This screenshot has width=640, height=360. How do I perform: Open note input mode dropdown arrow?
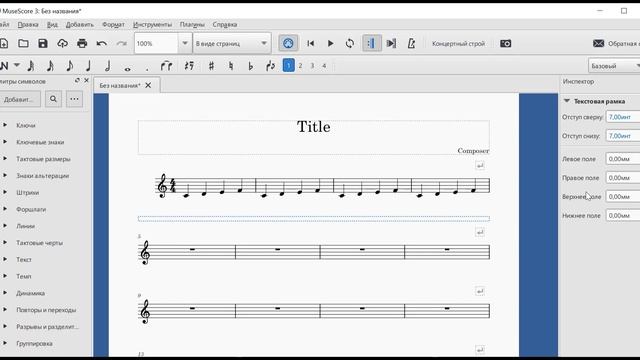coord(17,65)
